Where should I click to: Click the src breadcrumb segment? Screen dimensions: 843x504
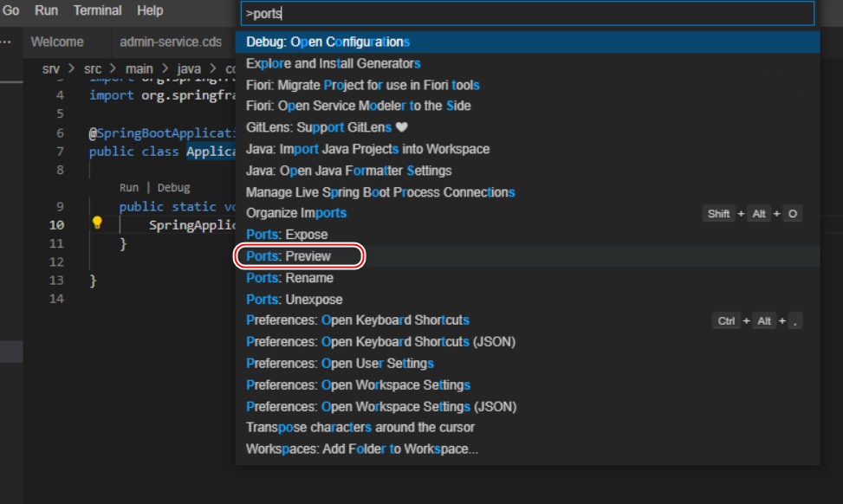[93, 69]
